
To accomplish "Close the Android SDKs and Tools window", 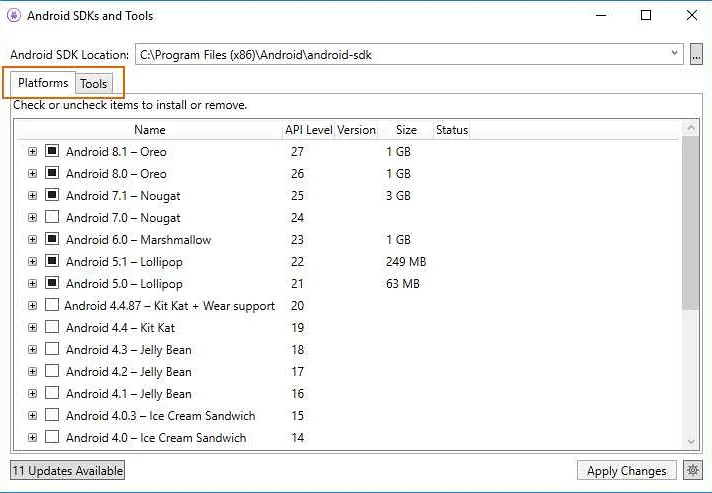I will [692, 15].
